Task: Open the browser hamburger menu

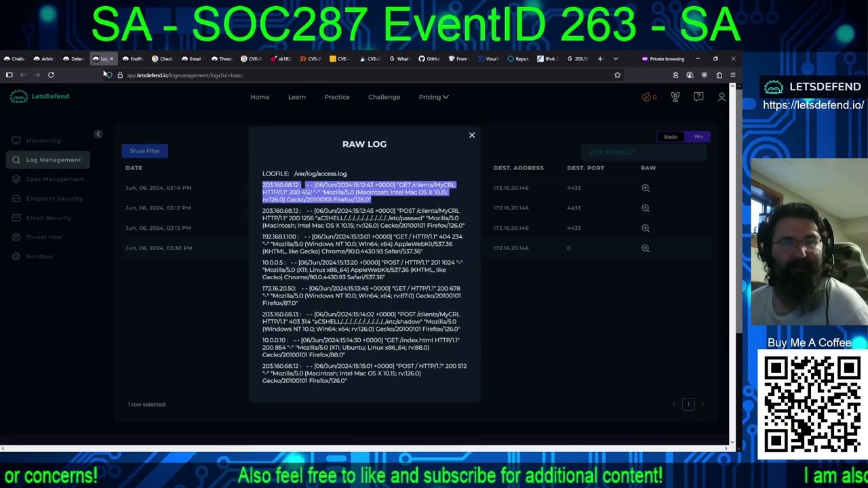Action: (x=733, y=75)
